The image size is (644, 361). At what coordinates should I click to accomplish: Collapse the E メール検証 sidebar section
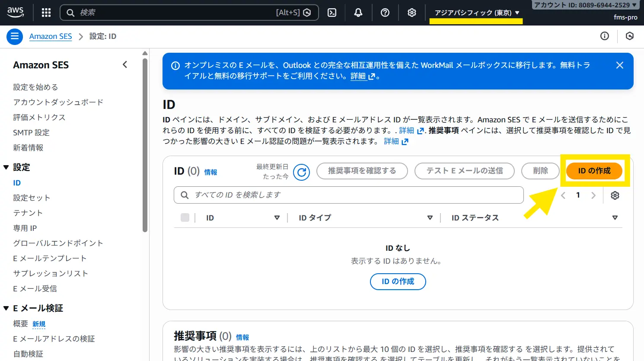(6, 308)
